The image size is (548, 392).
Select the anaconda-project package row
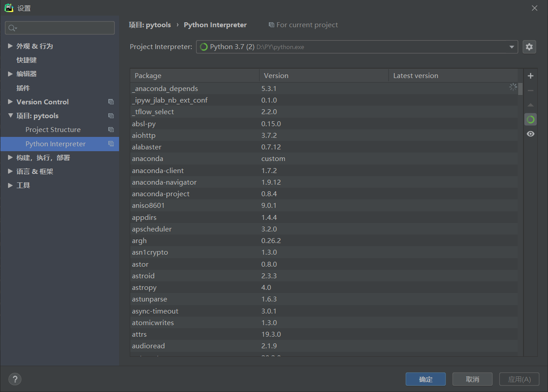[324, 194]
